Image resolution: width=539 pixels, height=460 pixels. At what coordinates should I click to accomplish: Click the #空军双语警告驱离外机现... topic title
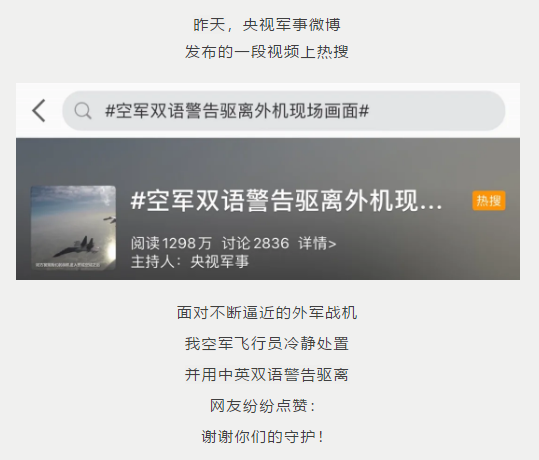[x=286, y=200]
